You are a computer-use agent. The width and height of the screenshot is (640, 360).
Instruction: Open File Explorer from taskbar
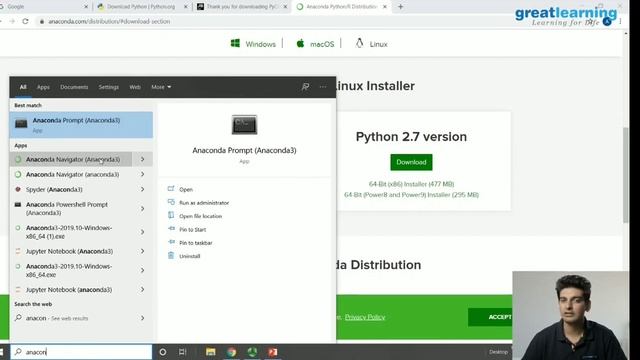[x=211, y=352]
